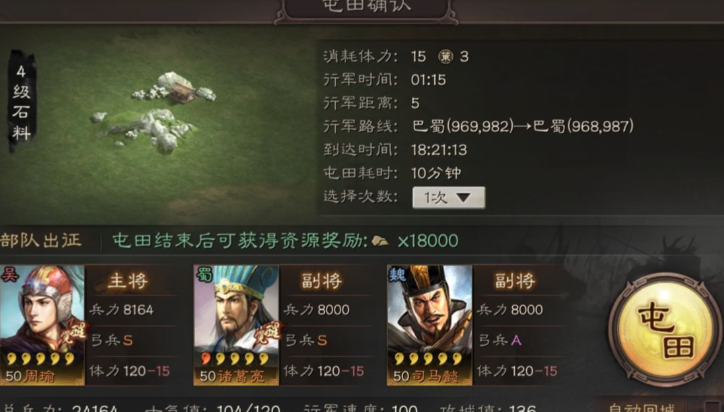Click the stone quarry on the map preview

157,111
